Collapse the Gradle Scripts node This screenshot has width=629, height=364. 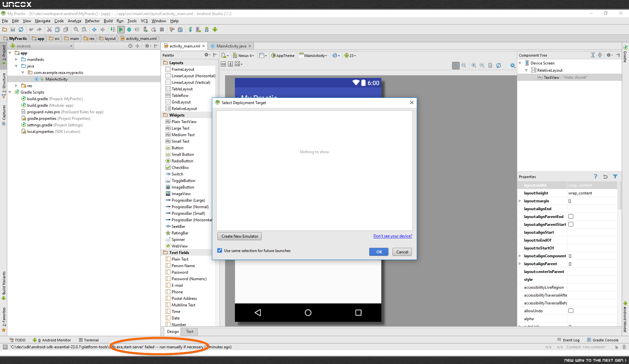10,92
